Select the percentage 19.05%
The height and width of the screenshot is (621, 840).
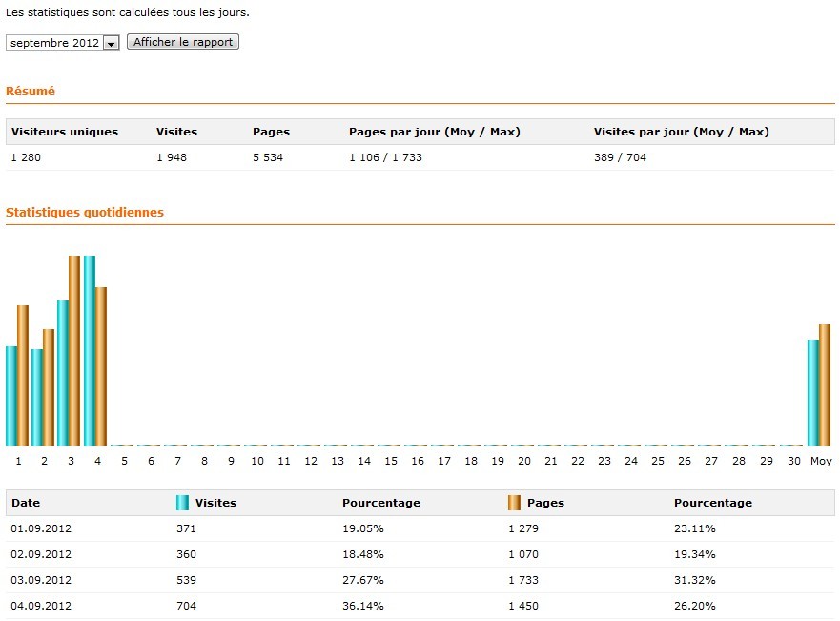click(x=363, y=528)
